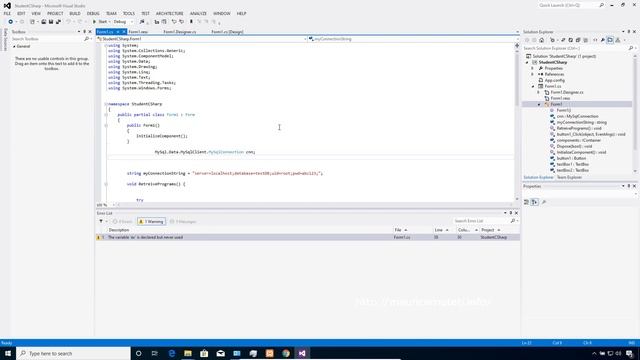Collapse the General group in Toolbox
640x360 pixels.
(14, 47)
